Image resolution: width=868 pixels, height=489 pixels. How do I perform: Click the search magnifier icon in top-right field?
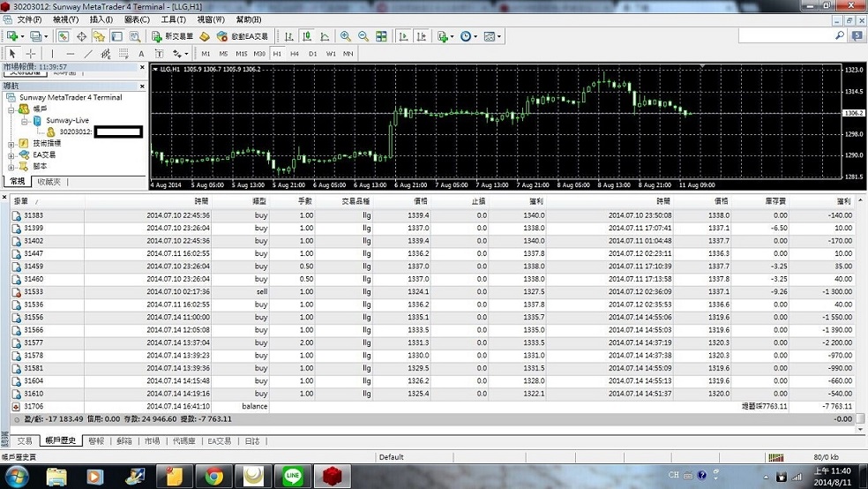pyautogui.click(x=839, y=35)
